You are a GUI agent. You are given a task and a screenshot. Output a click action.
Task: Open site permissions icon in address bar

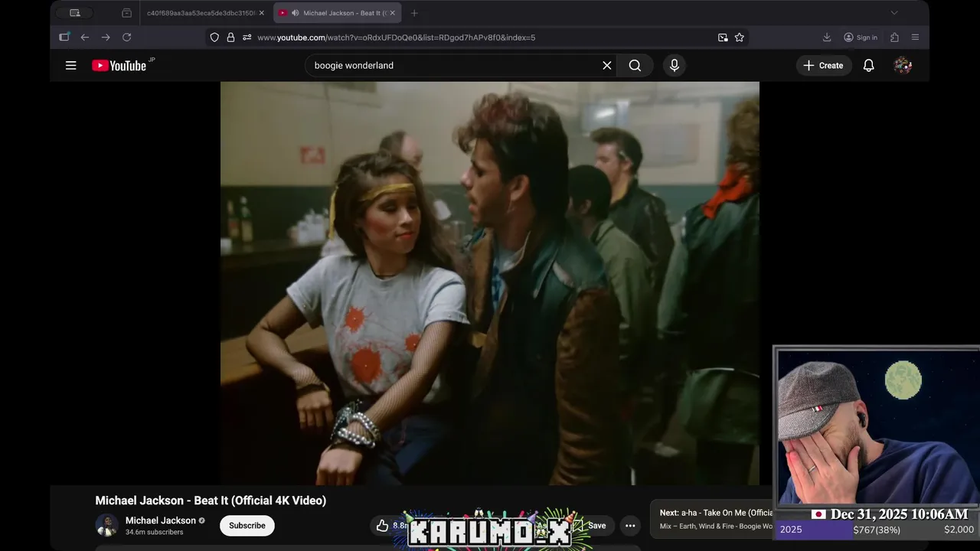(x=247, y=37)
